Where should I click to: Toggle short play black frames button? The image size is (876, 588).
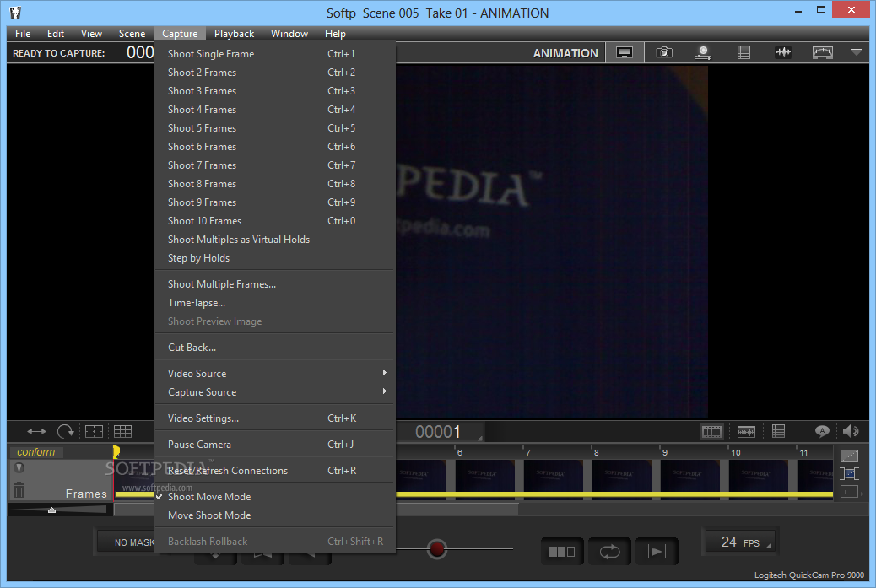coord(562,552)
